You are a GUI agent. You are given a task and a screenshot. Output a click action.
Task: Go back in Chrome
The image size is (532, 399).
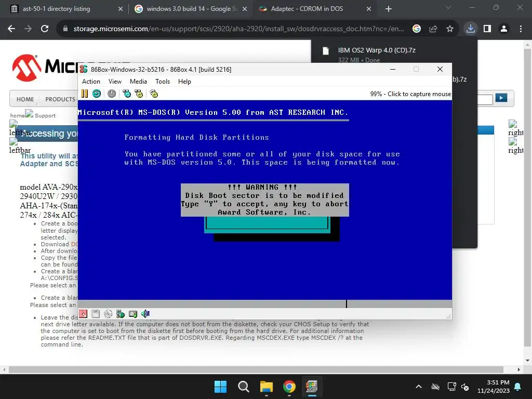[11, 29]
